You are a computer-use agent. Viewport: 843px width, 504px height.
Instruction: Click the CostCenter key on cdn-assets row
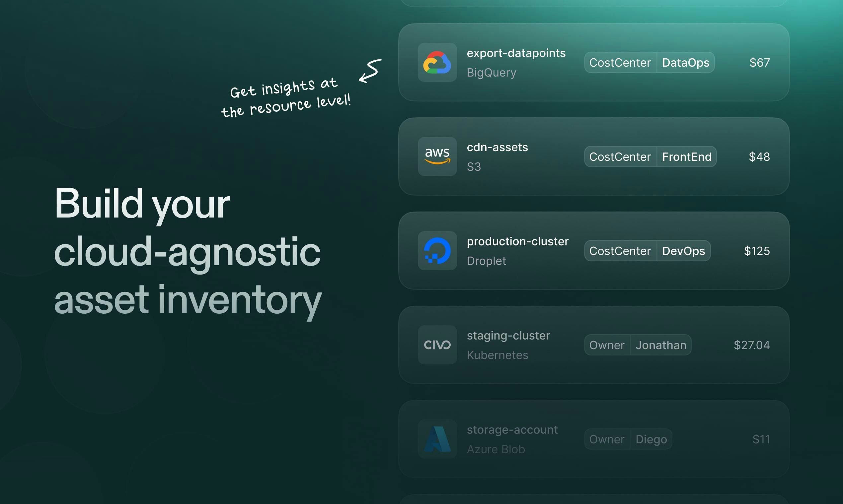point(620,157)
